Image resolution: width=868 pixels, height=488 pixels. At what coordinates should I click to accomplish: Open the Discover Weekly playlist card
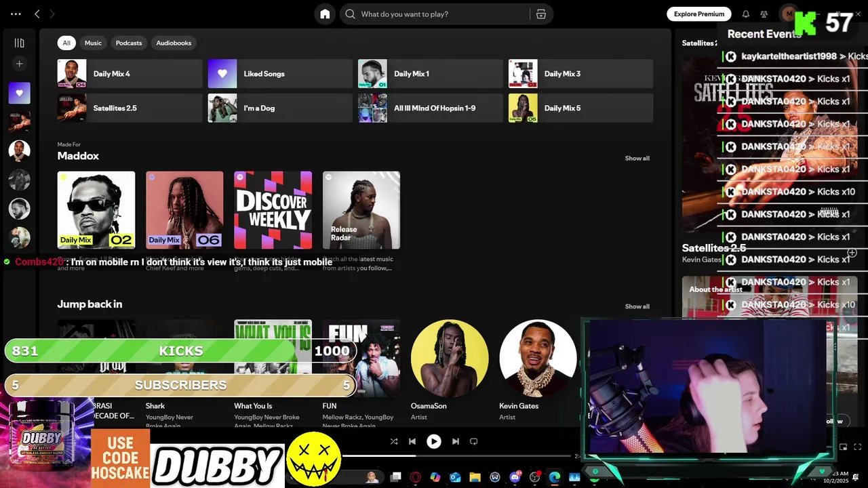[x=273, y=210]
